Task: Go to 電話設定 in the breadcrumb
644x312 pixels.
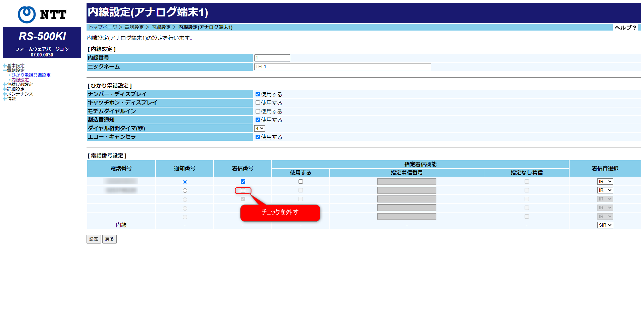Action: tap(134, 27)
